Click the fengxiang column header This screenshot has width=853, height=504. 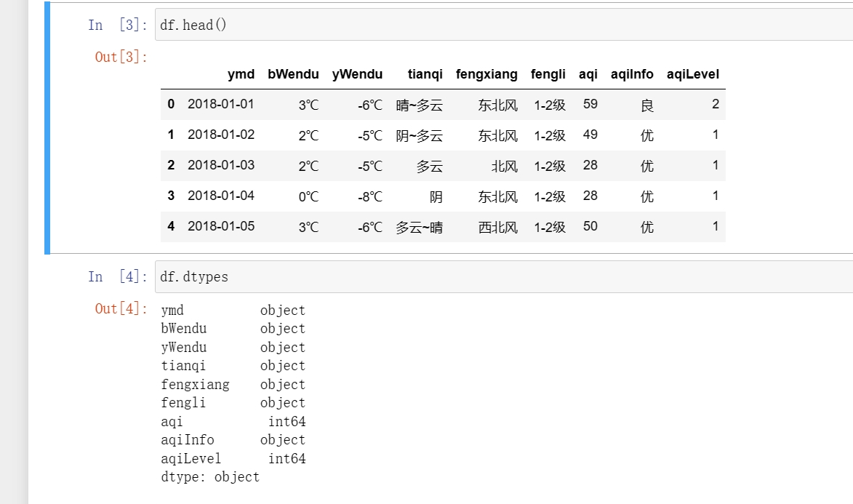[486, 74]
